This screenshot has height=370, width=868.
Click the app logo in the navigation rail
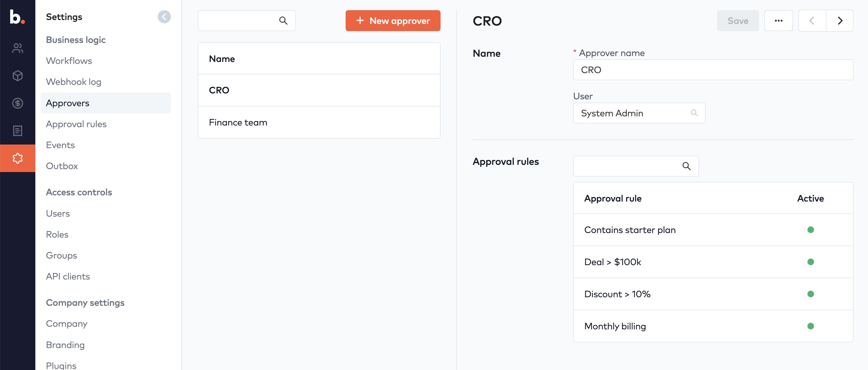coord(17,17)
